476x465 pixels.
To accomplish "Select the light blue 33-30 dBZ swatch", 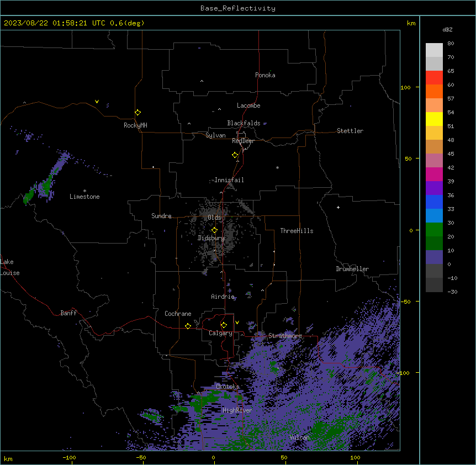I will point(434,216).
